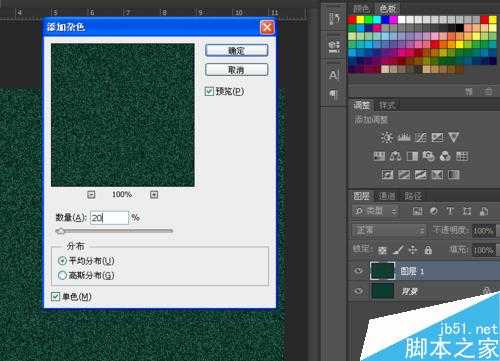Viewport: 500px width, 361px height.
Task: Click the Channel Mixer adjustment icon
Action: [445, 156]
